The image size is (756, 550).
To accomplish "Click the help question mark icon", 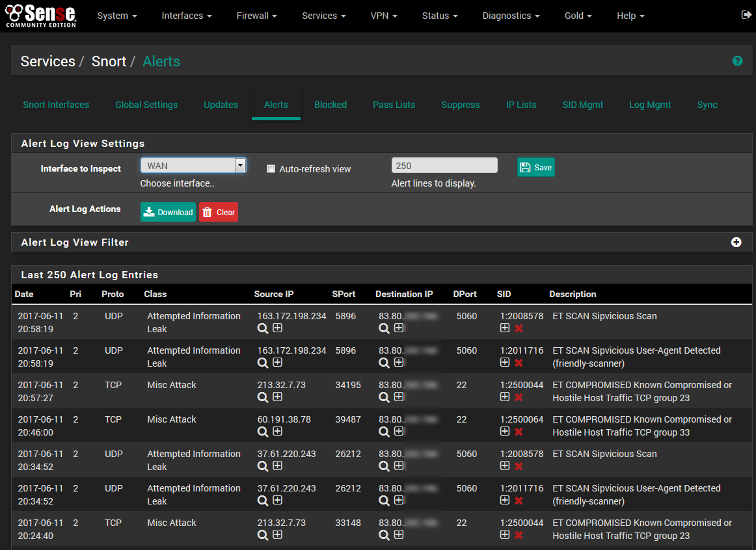I will [x=737, y=61].
